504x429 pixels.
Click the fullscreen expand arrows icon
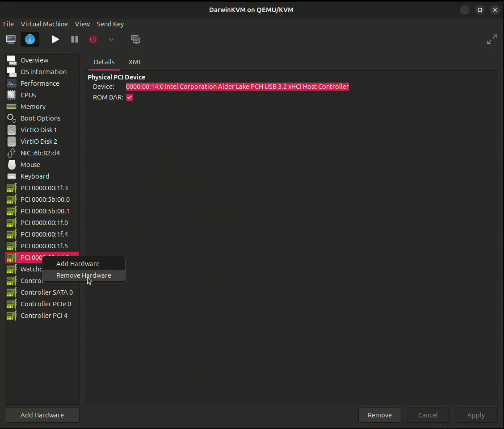pos(491,39)
